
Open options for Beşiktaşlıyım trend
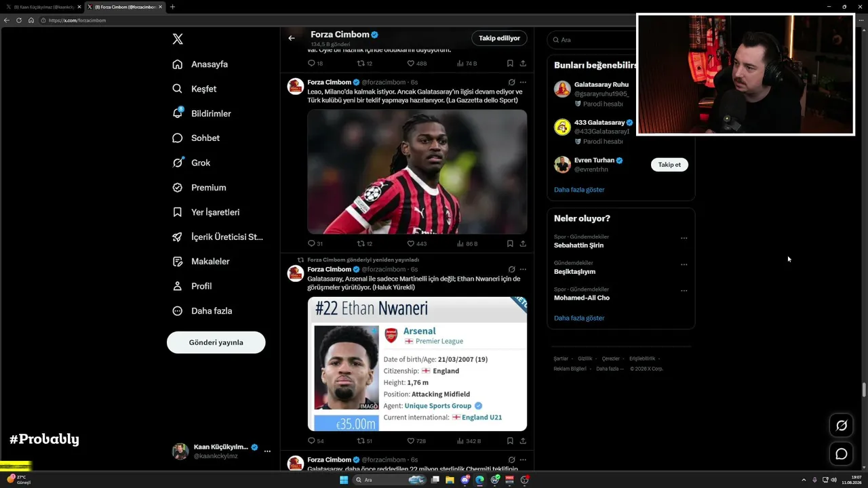point(684,264)
